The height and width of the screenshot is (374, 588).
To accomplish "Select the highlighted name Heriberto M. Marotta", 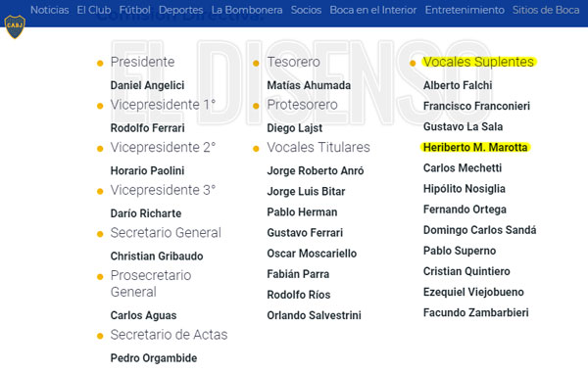I will click(475, 147).
